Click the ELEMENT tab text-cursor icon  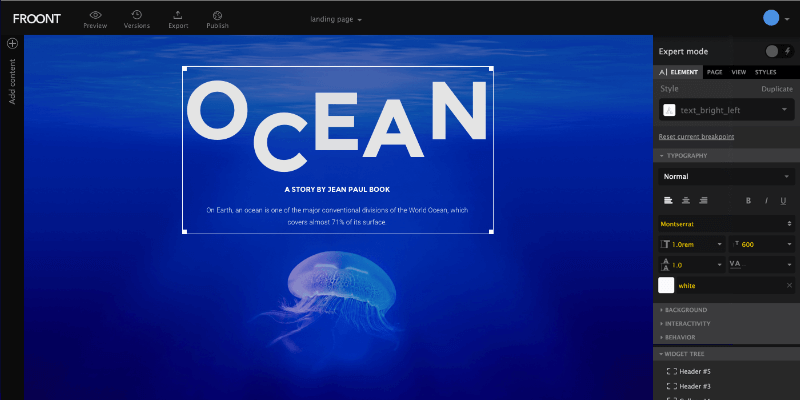click(663, 72)
